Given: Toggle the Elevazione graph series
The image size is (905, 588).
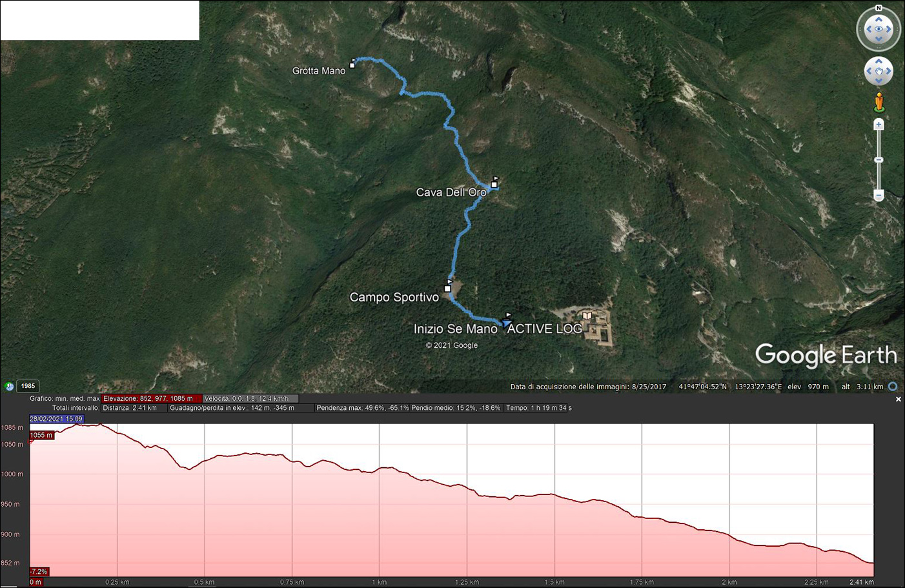Looking at the screenshot, I should pyautogui.click(x=152, y=398).
